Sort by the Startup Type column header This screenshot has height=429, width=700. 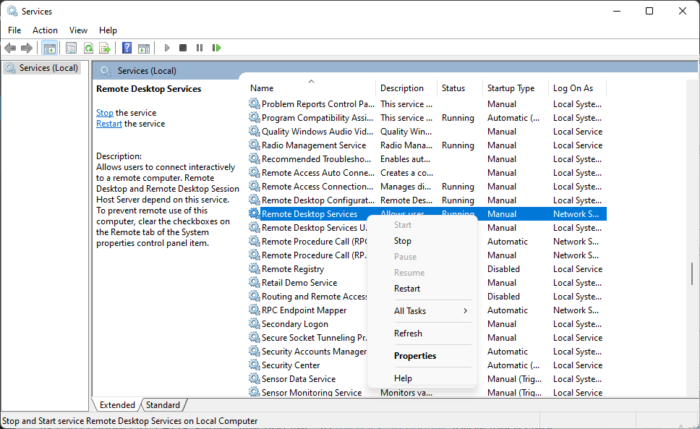click(510, 88)
